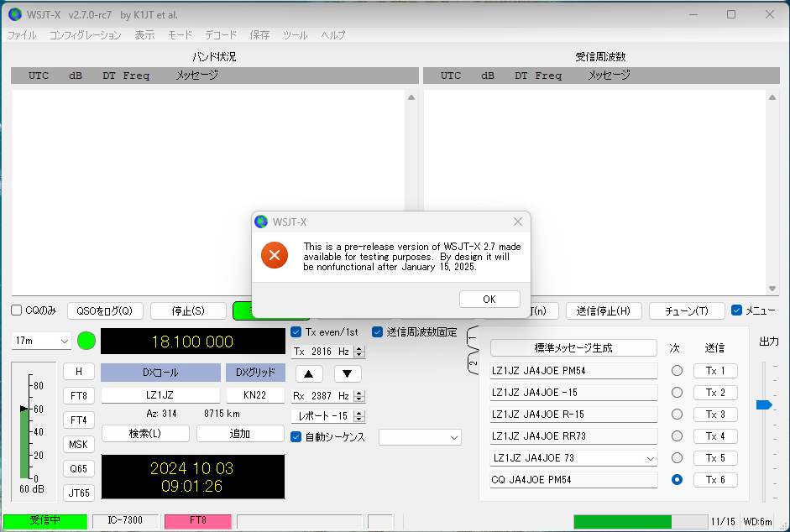Click the 18.100 000 frequency display
Screen dimensions: 790x532
[x=193, y=342]
